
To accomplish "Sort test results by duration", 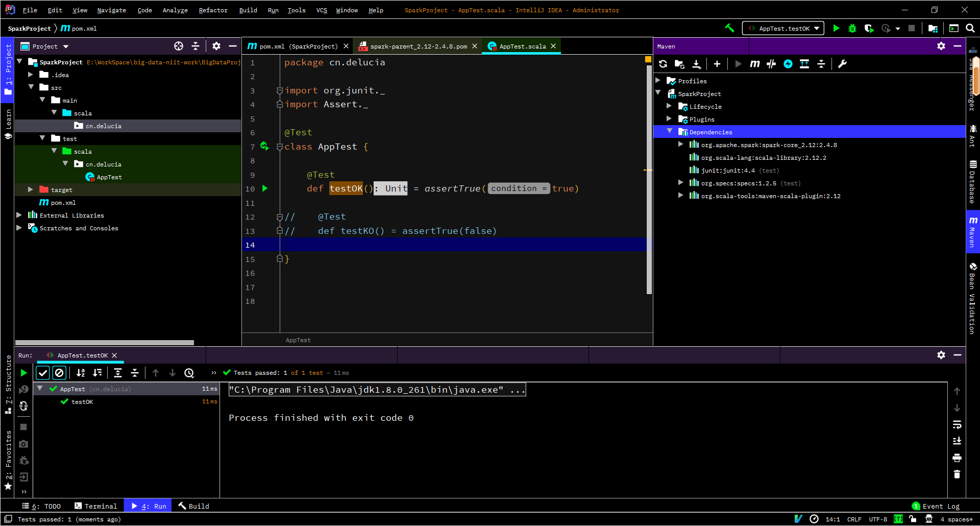I will [x=97, y=373].
